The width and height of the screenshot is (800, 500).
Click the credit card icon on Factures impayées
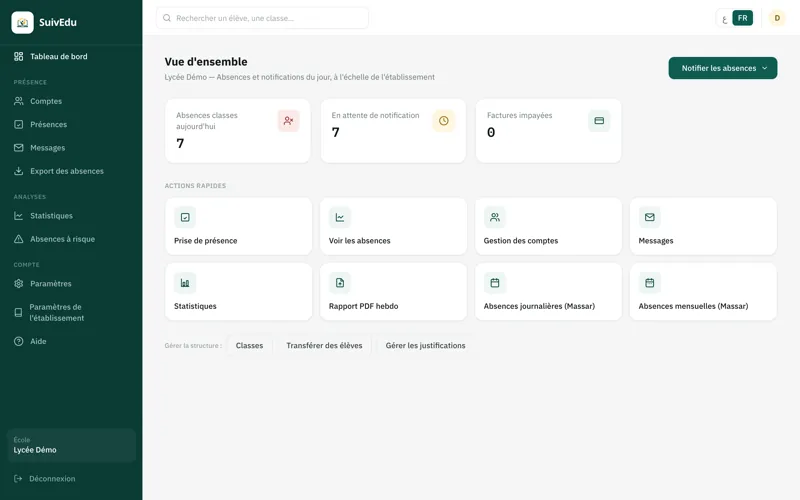click(x=599, y=121)
